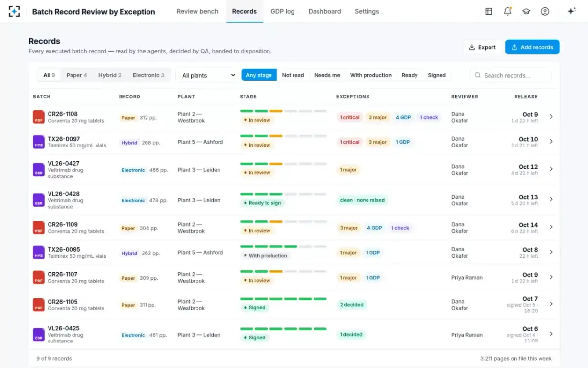Click the HYB icon for TX26-0097
This screenshot has height=368, width=588.
pos(39,142)
